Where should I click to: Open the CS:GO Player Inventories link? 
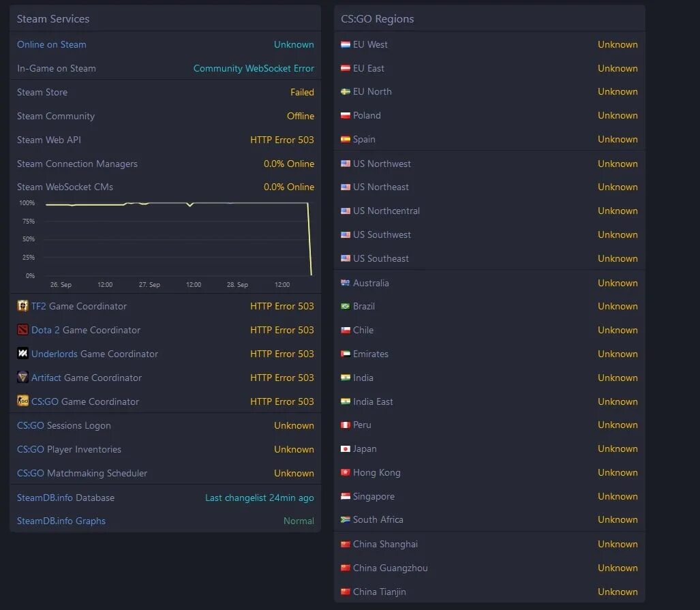pyautogui.click(x=31, y=449)
